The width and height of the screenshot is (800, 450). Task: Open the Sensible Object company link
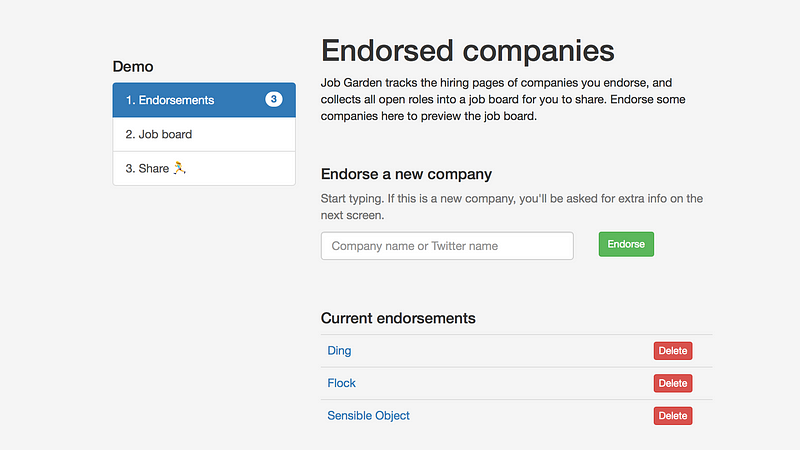[x=368, y=416]
